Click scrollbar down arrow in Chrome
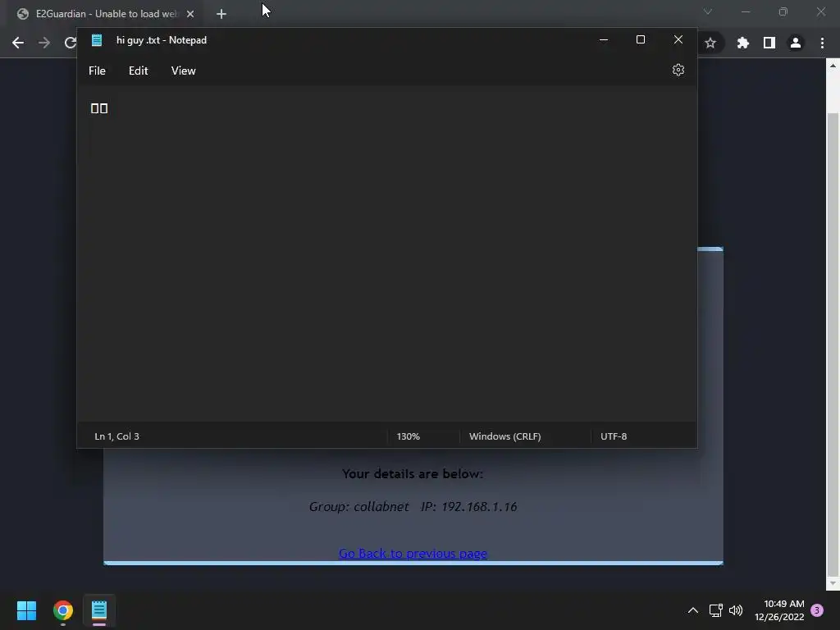Viewport: 840px width, 630px height. coord(833,583)
